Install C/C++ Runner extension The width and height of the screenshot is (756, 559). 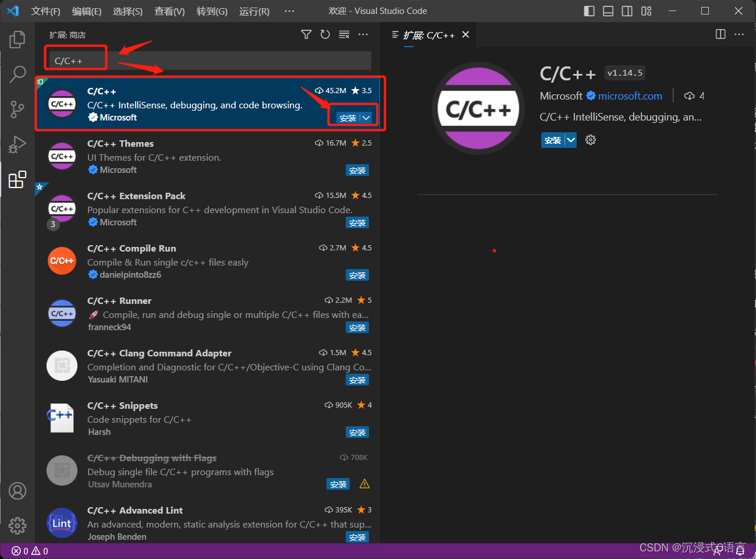pos(357,328)
